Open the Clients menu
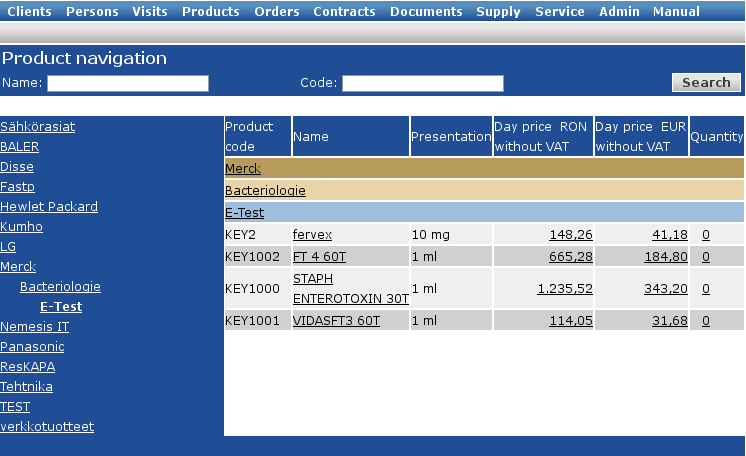 point(29,11)
